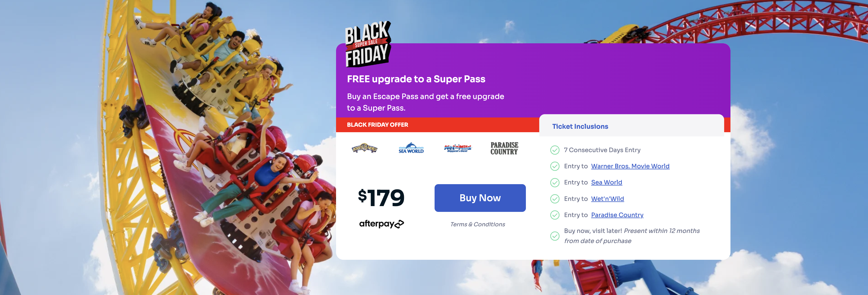The height and width of the screenshot is (295, 868).
Task: Visit the Paradise Country link
Action: [x=617, y=215]
